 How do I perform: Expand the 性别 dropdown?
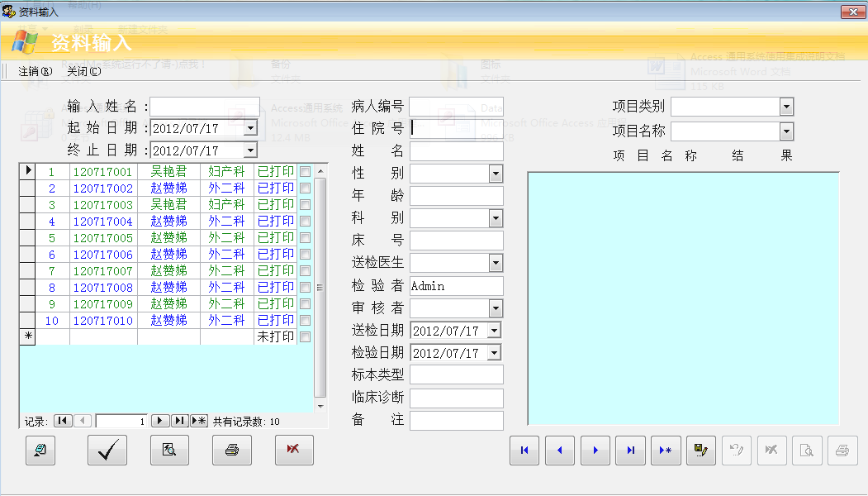pos(496,174)
